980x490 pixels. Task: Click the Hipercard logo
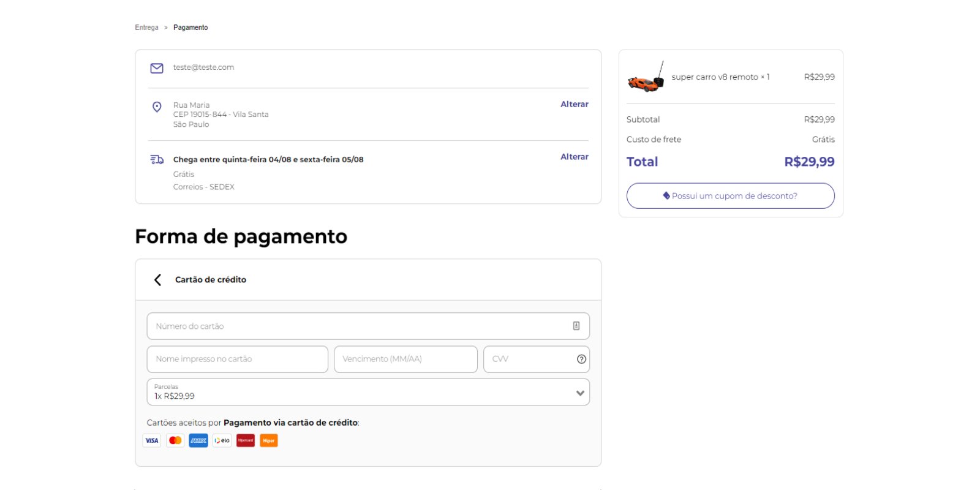tap(246, 440)
